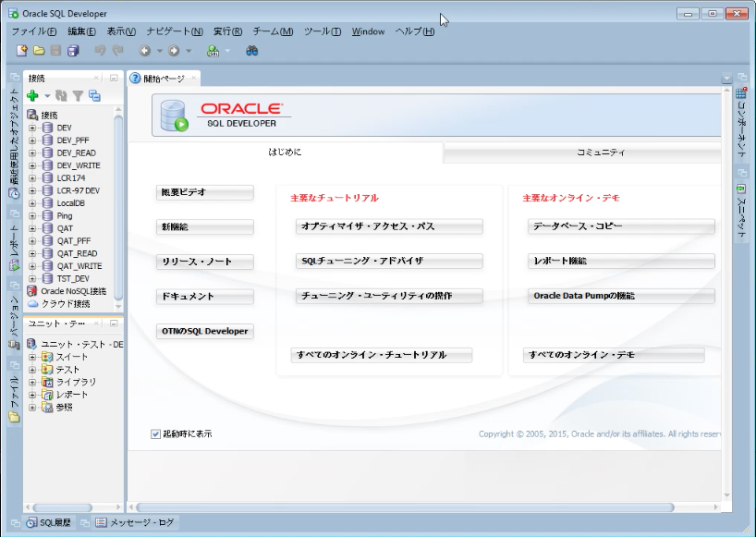The image size is (756, 537).
Task: Open the ファイル(F) menu
Action: [x=34, y=31]
